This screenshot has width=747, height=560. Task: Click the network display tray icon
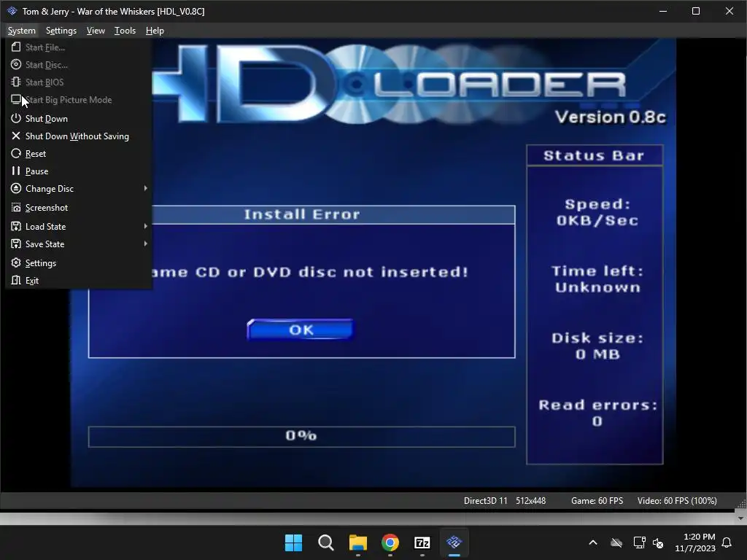pos(639,542)
